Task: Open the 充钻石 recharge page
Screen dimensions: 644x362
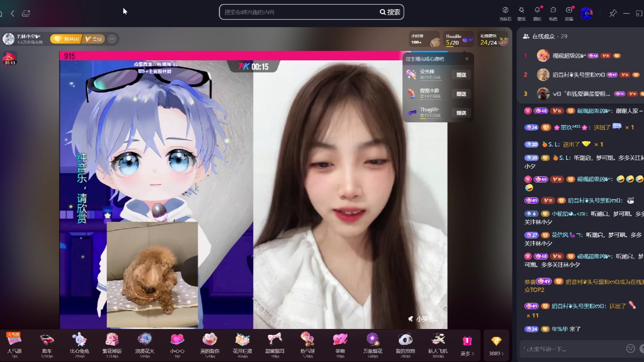Action: [506, 13]
